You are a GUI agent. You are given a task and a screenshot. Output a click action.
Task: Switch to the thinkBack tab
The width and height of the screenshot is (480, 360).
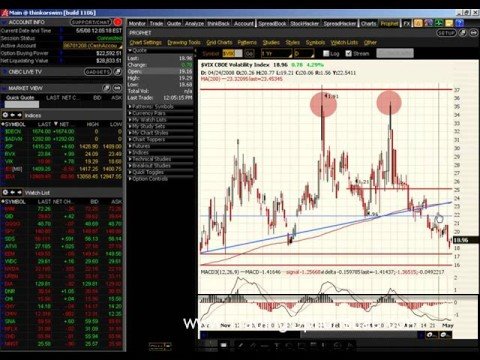(219, 23)
